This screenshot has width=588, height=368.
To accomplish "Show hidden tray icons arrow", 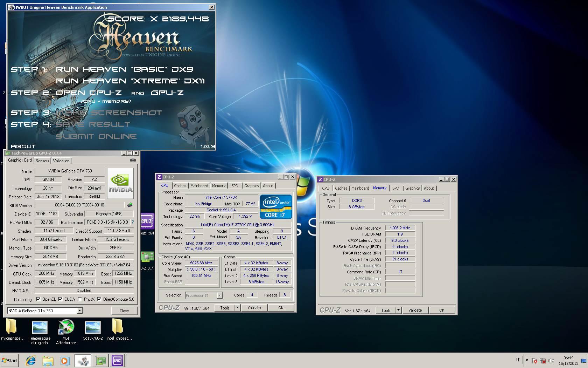I will tap(527, 360).
